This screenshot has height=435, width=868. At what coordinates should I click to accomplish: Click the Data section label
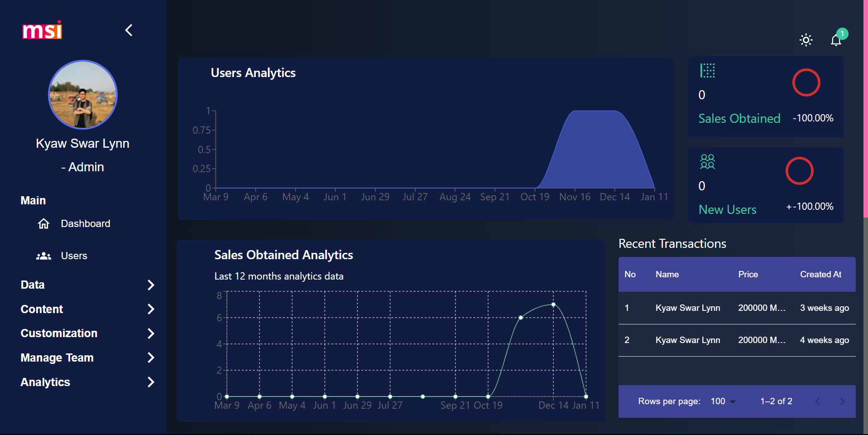click(33, 285)
